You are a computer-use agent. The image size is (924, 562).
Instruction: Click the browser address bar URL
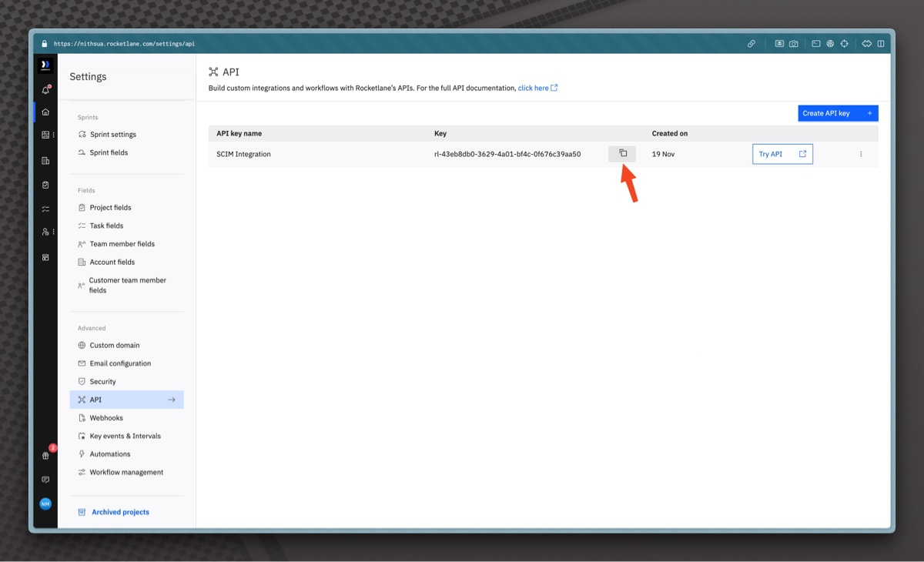tap(124, 44)
